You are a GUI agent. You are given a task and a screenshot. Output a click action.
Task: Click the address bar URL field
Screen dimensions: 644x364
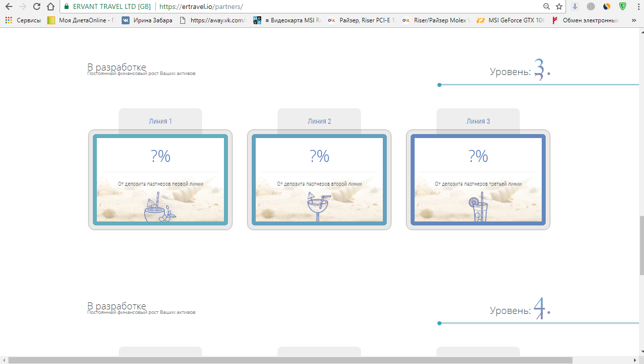coord(348,6)
